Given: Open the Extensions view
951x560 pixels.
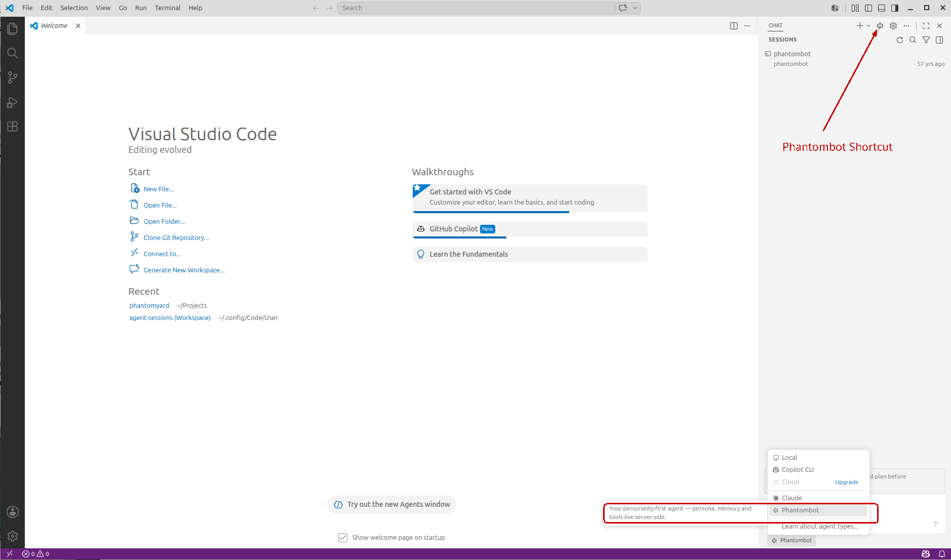Looking at the screenshot, I should 13,127.
